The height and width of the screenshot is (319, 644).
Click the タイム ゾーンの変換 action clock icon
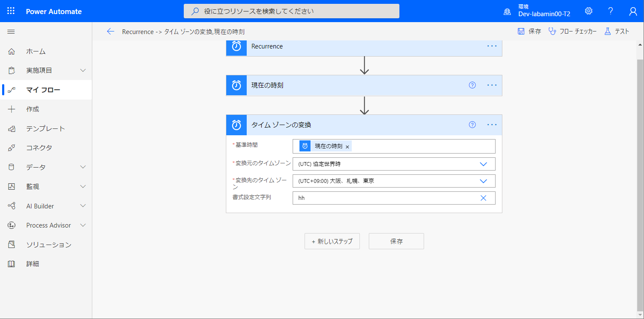(x=237, y=125)
